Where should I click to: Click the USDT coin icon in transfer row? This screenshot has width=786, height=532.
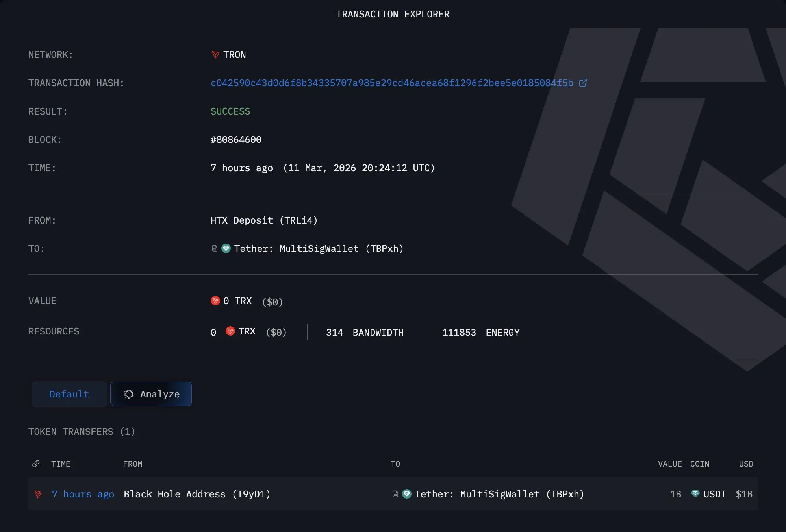(695, 493)
